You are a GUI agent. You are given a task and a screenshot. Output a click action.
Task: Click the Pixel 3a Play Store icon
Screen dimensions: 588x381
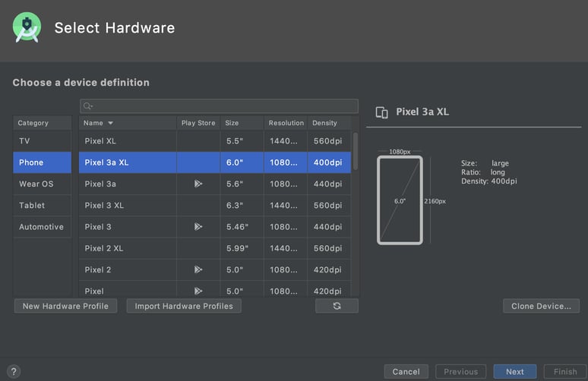[x=198, y=184]
